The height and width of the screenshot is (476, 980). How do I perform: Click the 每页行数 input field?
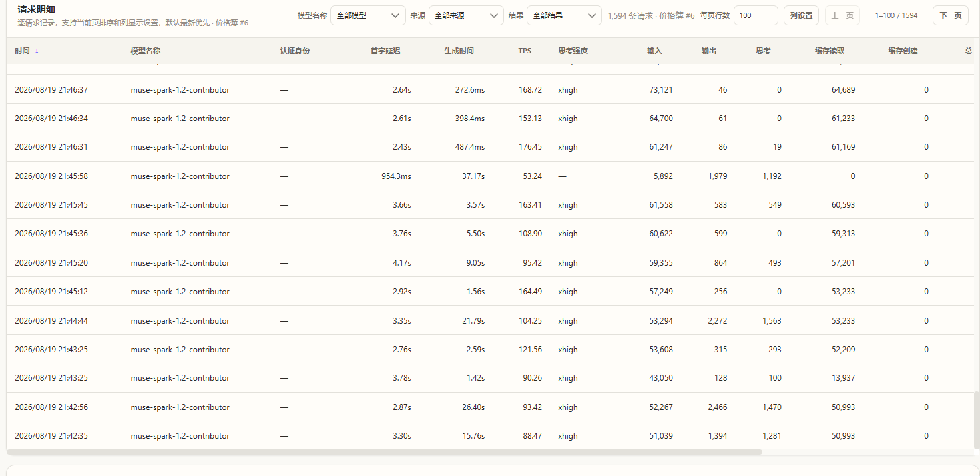[x=756, y=15]
